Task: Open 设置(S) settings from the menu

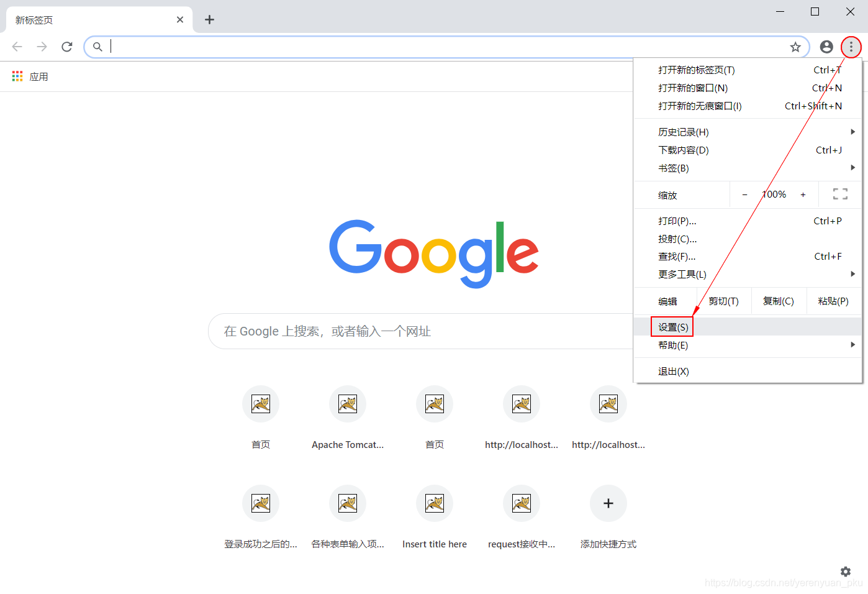Action: coord(748,327)
